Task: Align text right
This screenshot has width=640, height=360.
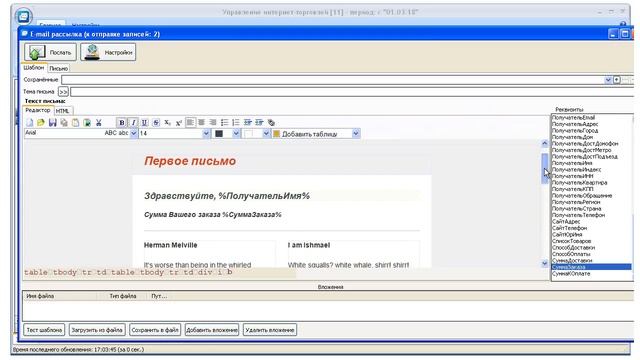Action: click(x=213, y=122)
